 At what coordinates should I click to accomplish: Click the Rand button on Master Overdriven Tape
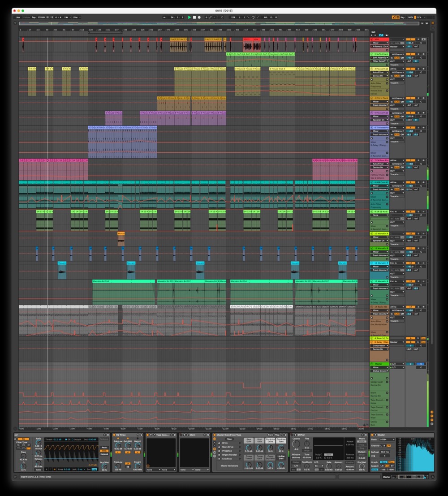(x=271, y=435)
